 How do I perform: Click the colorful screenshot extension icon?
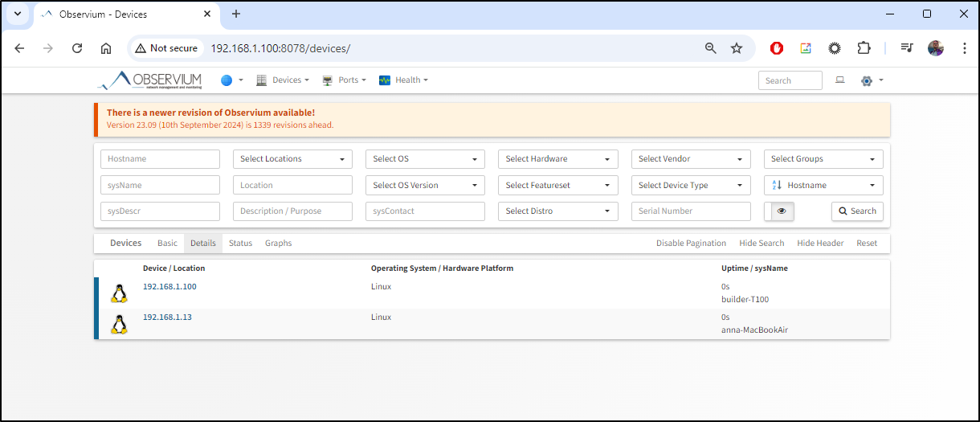coord(806,48)
